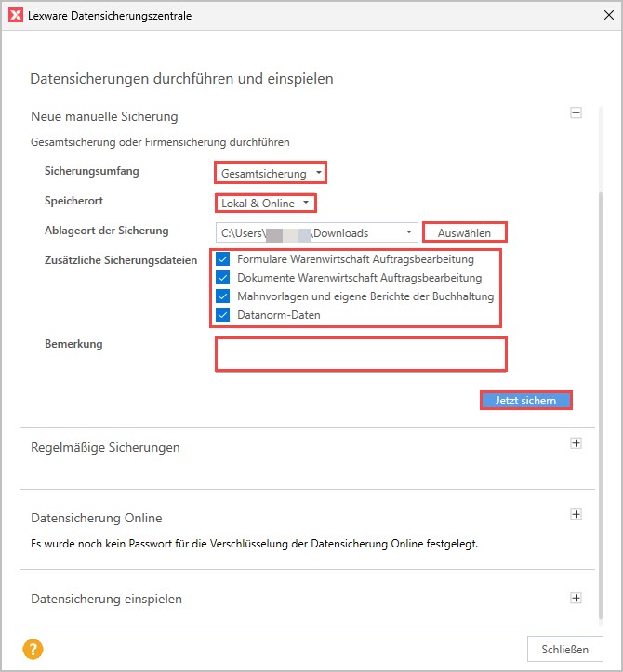Viewport: 623px width, 672px height.
Task: Expand the Datensicherung einspielen section
Action: [576, 598]
